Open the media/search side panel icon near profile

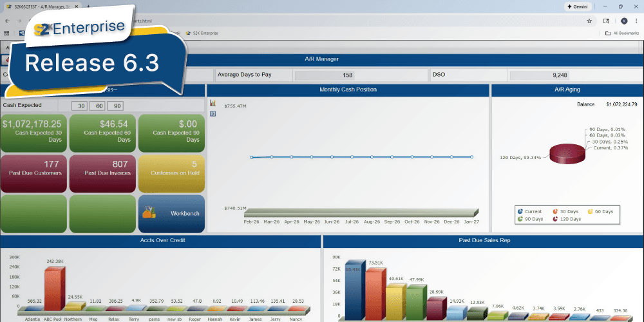point(606,21)
